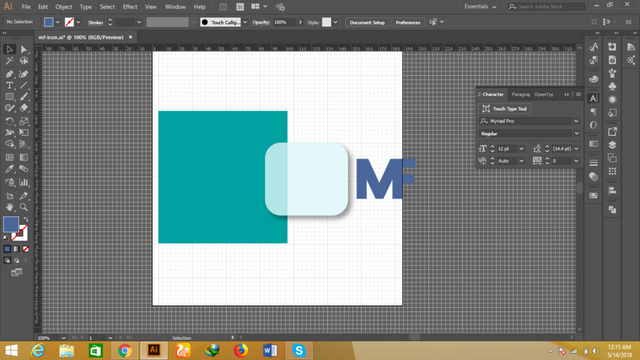Select the Symbol Sprayer tool

click(x=9, y=182)
